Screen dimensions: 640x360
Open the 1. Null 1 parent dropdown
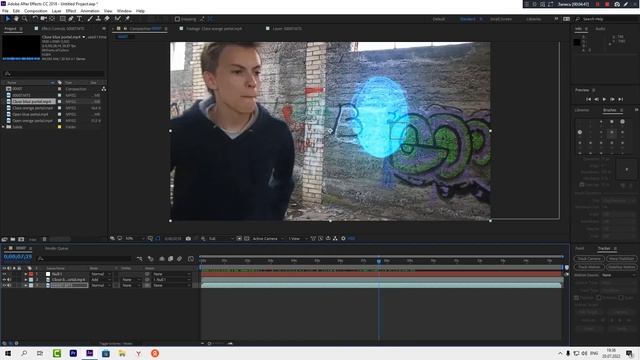pyautogui.click(x=171, y=280)
